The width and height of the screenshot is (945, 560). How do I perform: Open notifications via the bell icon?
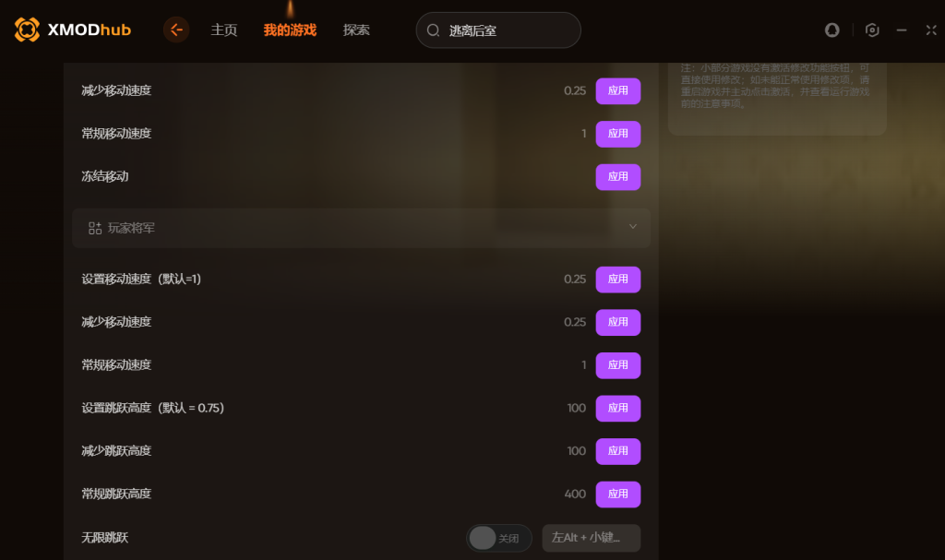click(831, 30)
